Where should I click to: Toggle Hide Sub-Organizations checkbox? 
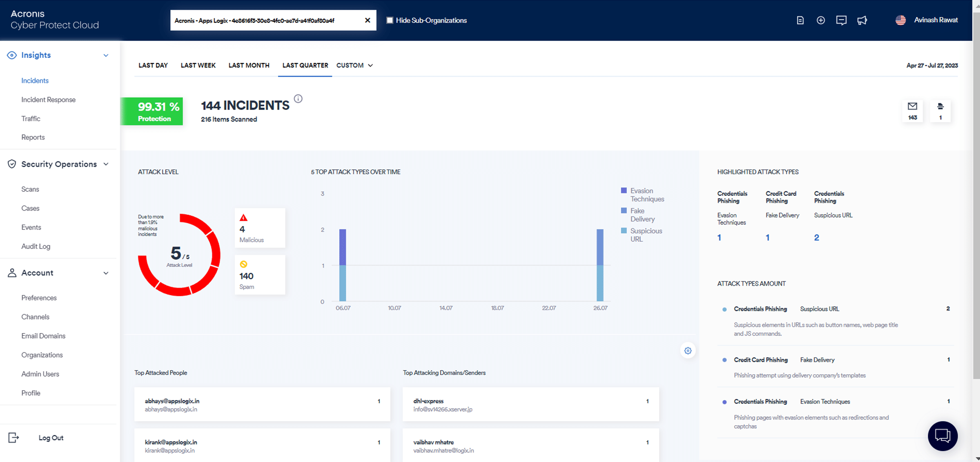tap(390, 20)
